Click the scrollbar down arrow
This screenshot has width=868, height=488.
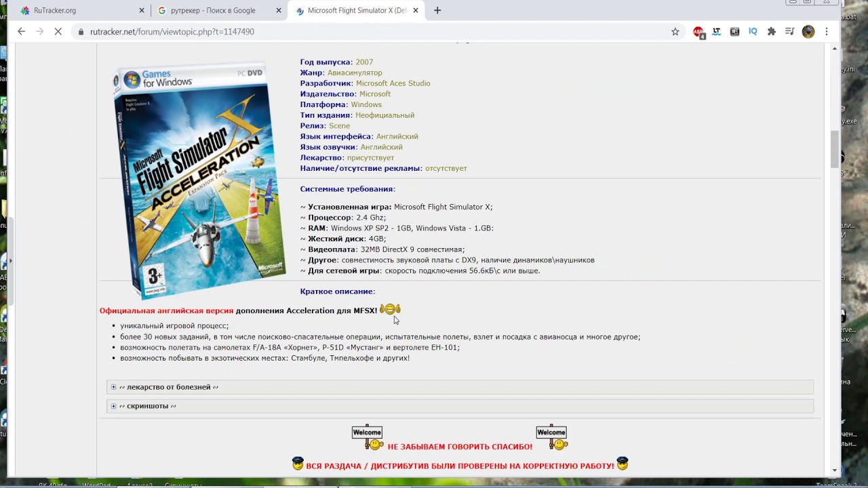click(835, 470)
